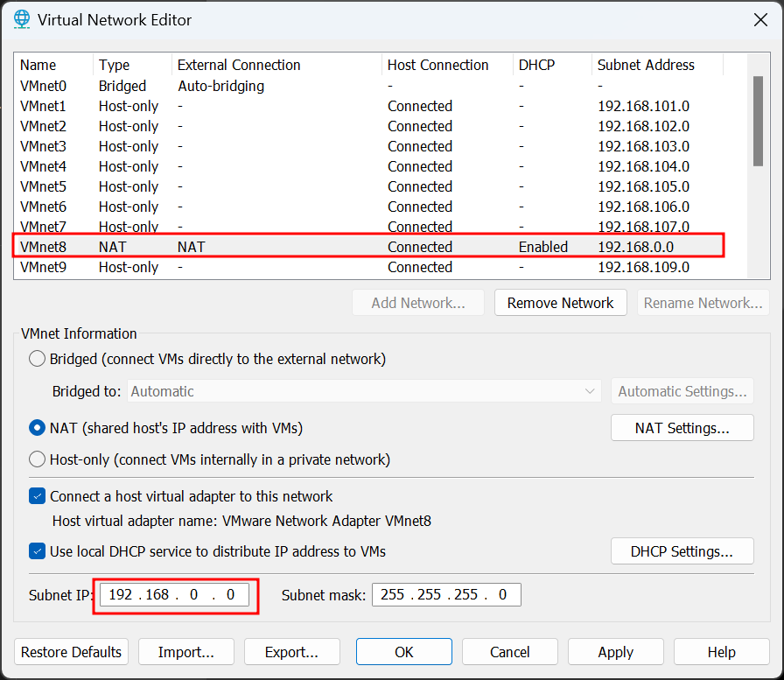Sort by the Type column header
Screen dimensions: 784x680
[x=132, y=65]
